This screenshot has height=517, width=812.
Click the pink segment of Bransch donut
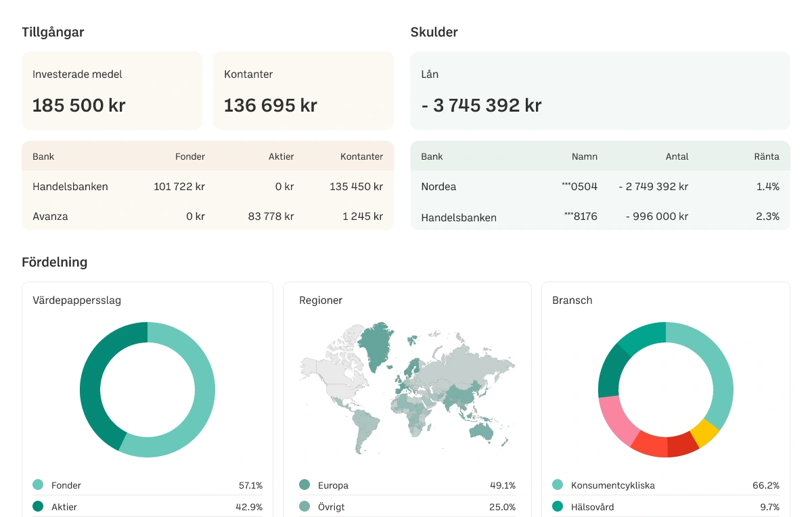617,421
